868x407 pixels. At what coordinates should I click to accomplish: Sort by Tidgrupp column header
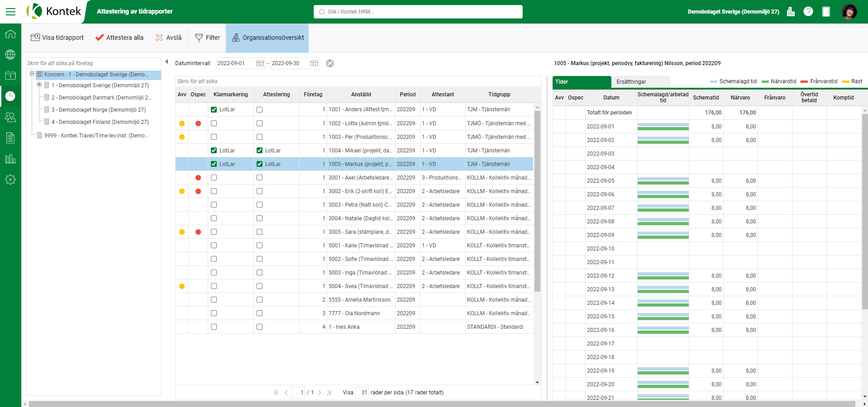pos(499,95)
